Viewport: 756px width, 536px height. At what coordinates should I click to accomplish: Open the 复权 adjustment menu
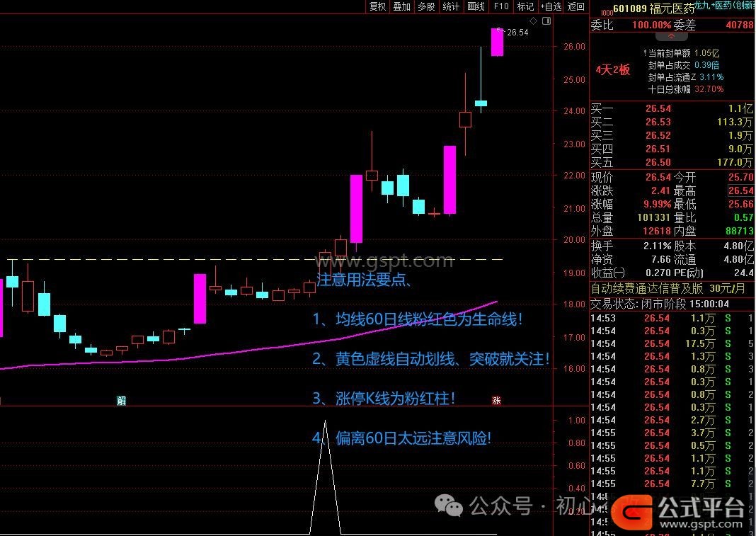click(x=378, y=6)
